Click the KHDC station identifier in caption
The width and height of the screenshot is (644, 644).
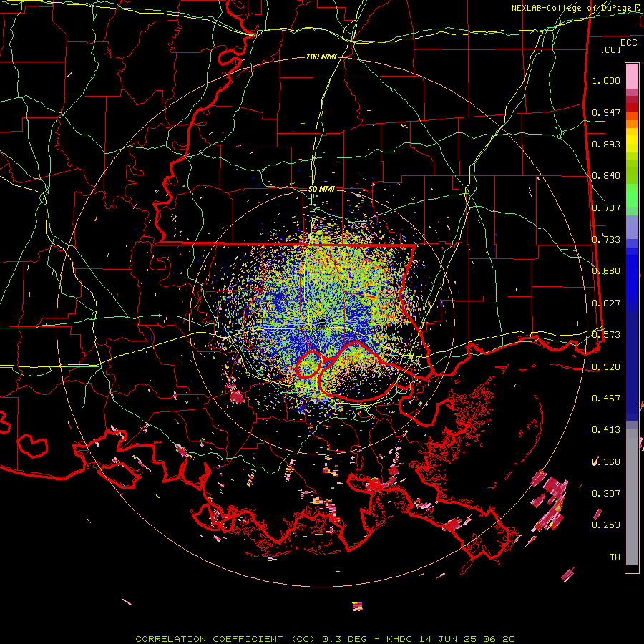(399, 639)
